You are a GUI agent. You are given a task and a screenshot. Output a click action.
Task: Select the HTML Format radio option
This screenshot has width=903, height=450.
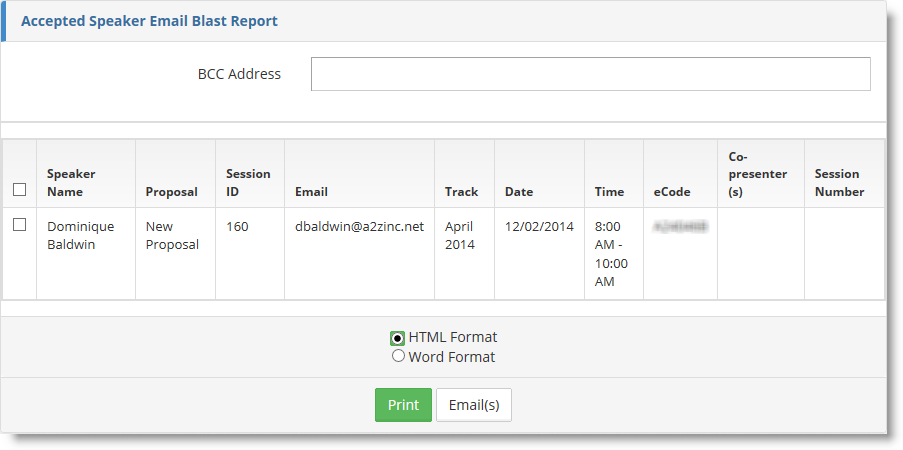(398, 338)
